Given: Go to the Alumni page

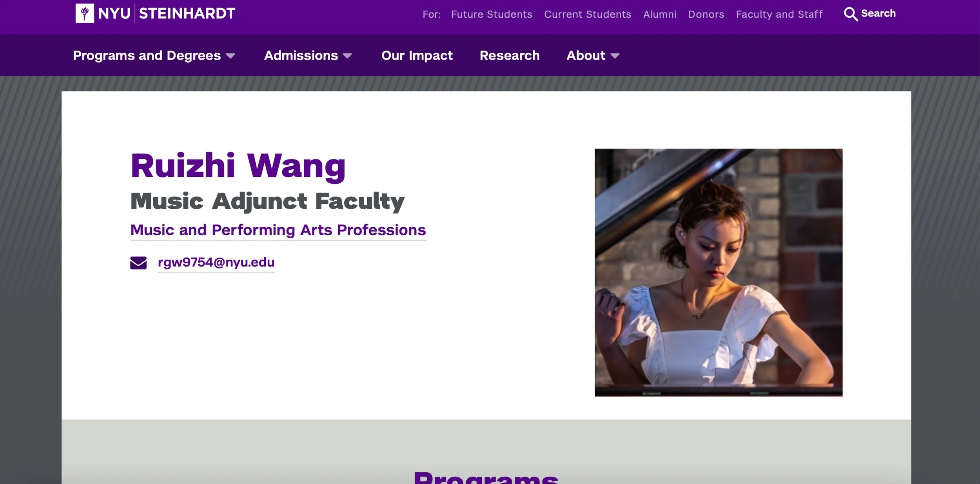Looking at the screenshot, I should click(660, 15).
